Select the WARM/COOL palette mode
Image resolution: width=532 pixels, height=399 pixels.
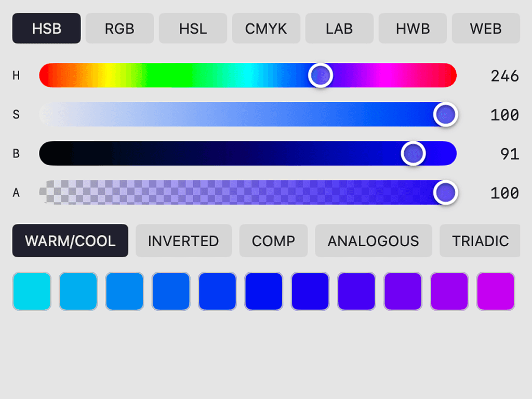click(x=70, y=241)
